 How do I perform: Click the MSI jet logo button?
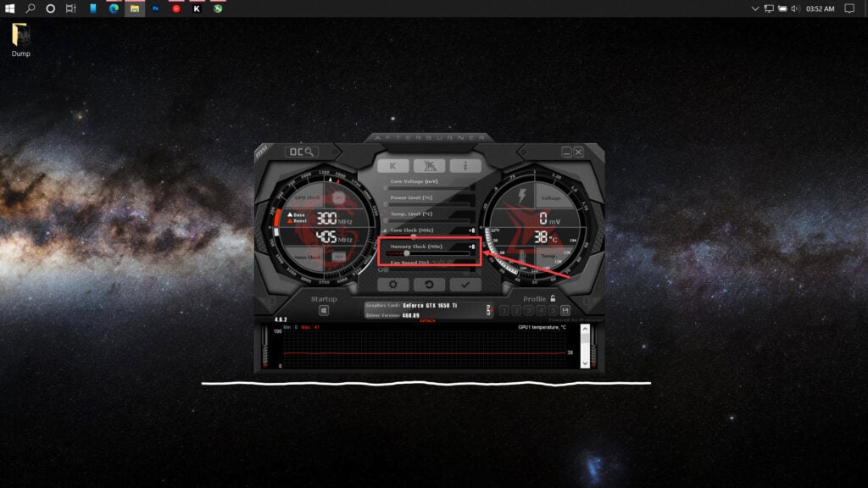(x=429, y=166)
